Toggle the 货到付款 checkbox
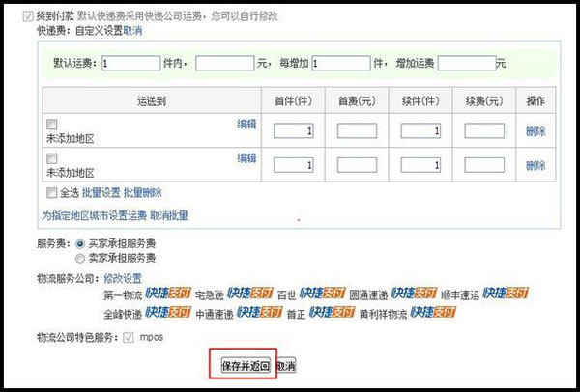This screenshot has width=580, height=392. (x=28, y=16)
